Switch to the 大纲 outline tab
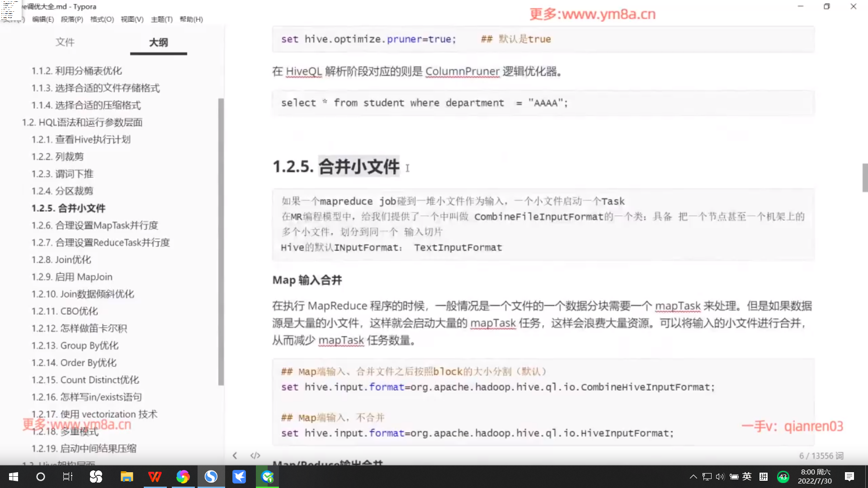 click(x=158, y=42)
